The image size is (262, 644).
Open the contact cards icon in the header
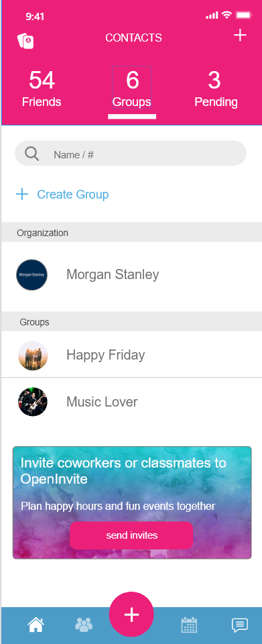pyautogui.click(x=25, y=41)
